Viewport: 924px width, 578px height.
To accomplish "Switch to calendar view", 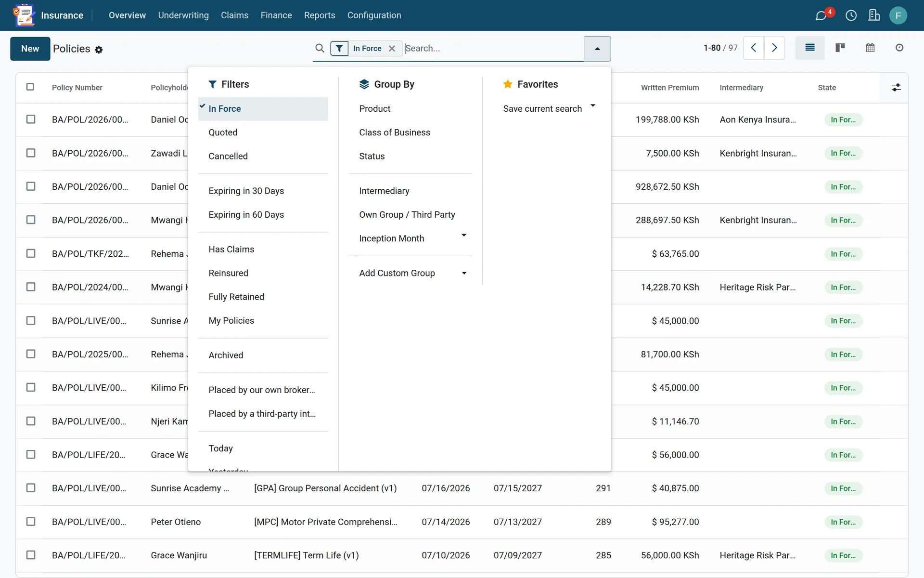I will point(870,48).
